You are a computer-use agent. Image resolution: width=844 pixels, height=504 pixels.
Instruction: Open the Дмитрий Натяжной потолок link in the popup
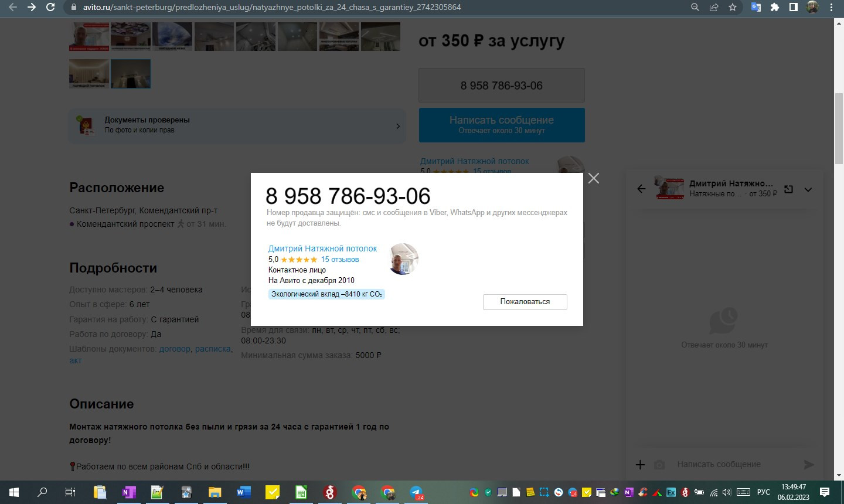tap(322, 248)
